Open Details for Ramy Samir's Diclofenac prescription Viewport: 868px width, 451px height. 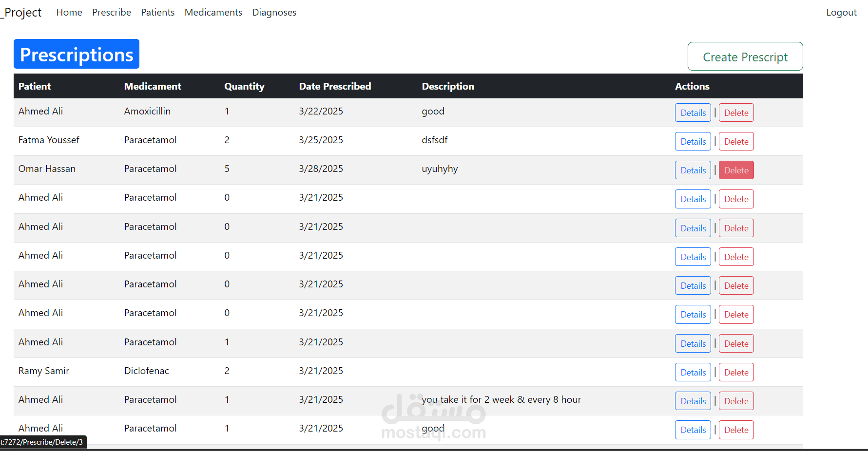pos(693,372)
